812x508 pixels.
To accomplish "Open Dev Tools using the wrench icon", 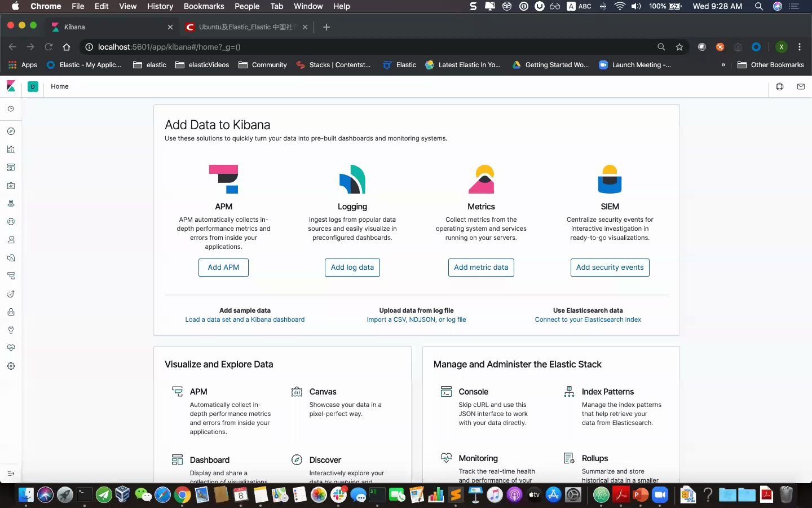I will 11,330.
